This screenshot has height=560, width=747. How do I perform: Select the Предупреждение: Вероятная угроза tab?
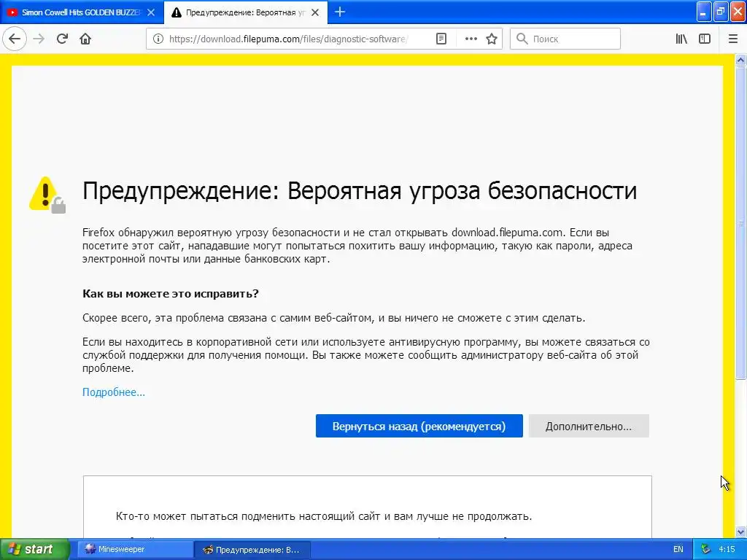(x=245, y=13)
